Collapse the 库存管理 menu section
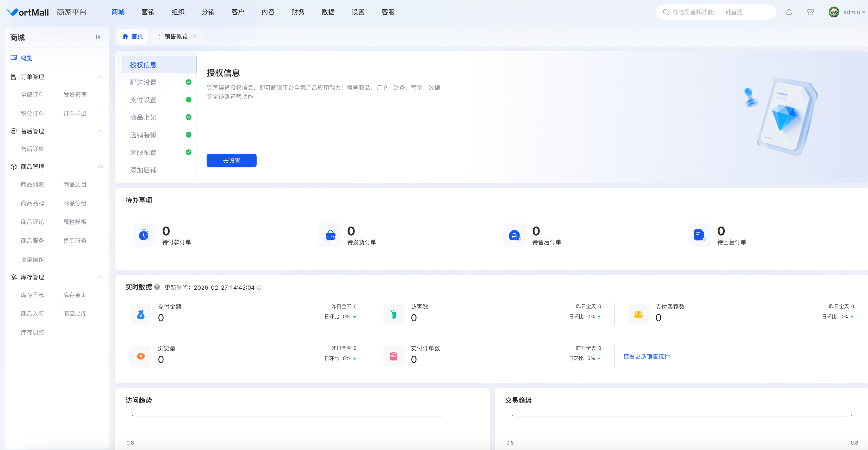868x450 pixels. (100, 277)
